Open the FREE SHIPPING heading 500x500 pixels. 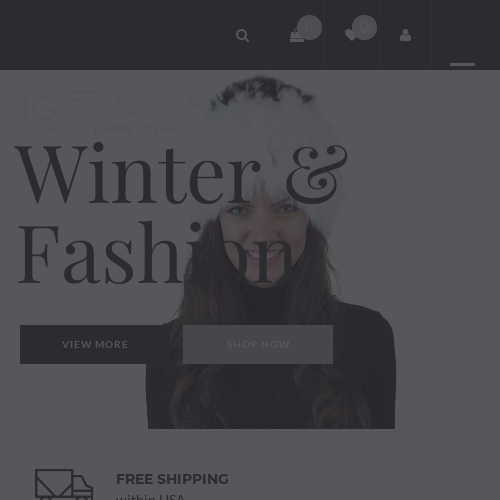point(172,479)
